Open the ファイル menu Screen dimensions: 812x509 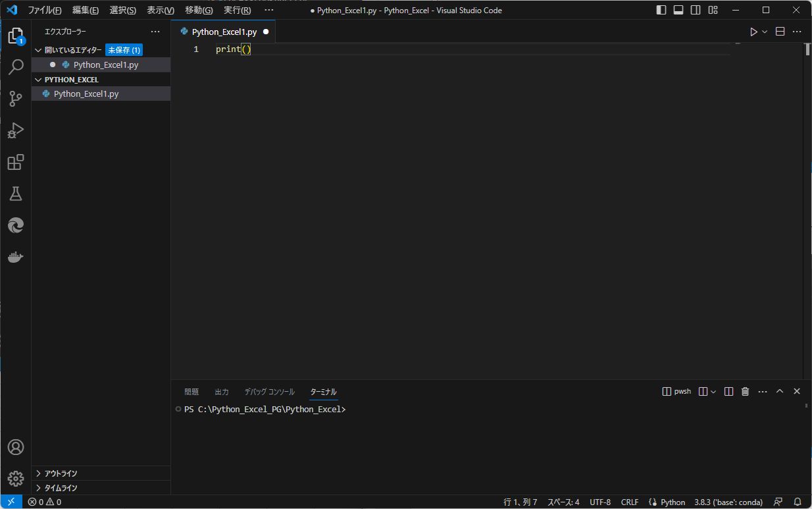coord(45,10)
